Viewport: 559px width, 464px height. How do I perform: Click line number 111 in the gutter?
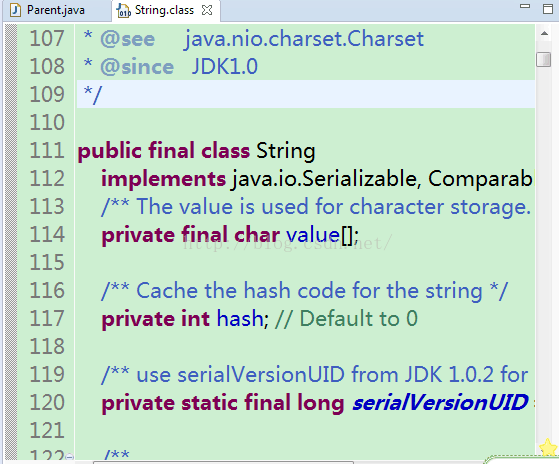47,150
